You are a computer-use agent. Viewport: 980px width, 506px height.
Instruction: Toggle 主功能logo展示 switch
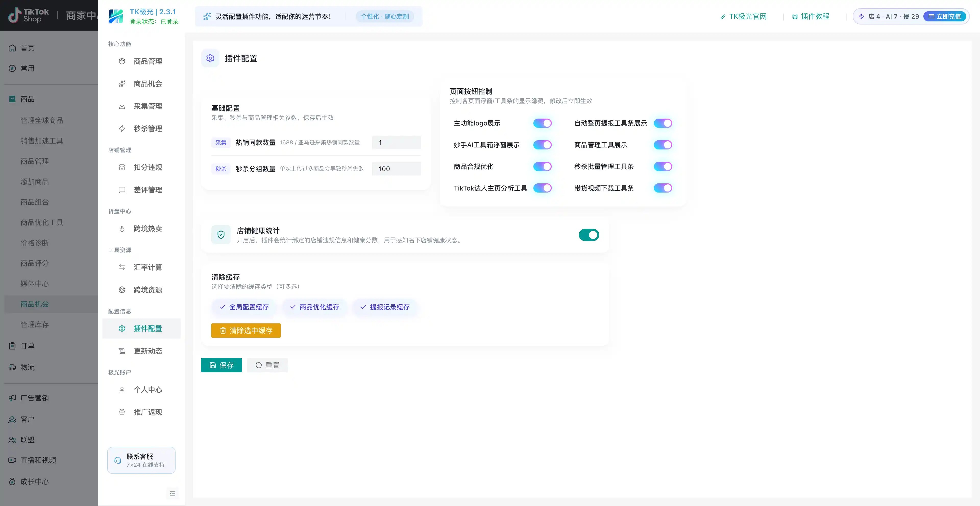point(542,123)
